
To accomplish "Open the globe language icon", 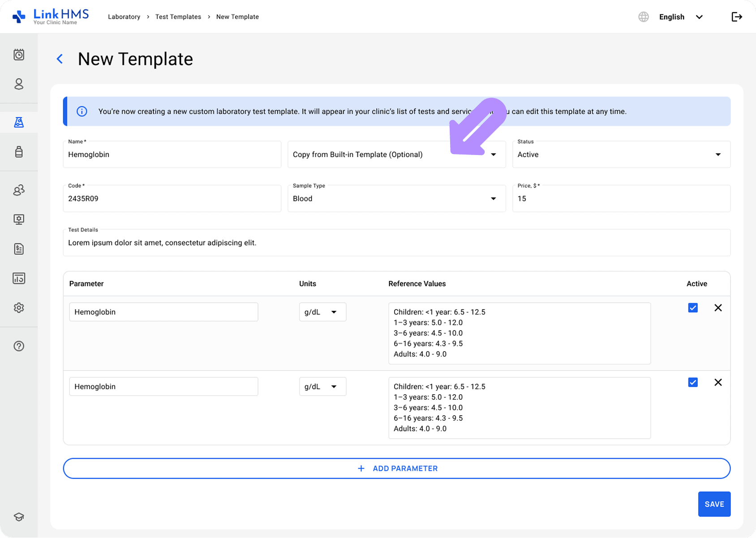I will click(644, 17).
